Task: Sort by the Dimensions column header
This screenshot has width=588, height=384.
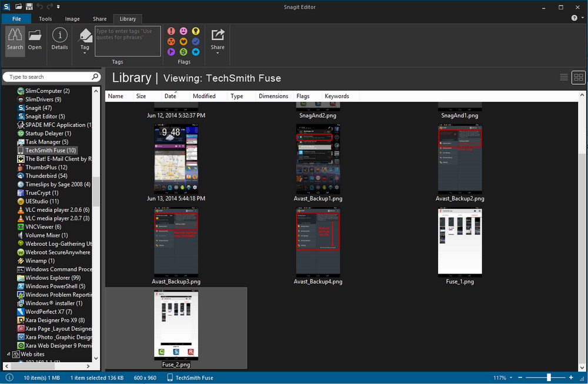Action: pos(273,96)
